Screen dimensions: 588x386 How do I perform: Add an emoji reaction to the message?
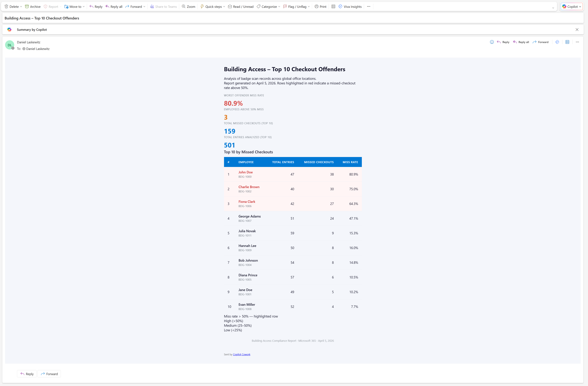click(x=492, y=42)
